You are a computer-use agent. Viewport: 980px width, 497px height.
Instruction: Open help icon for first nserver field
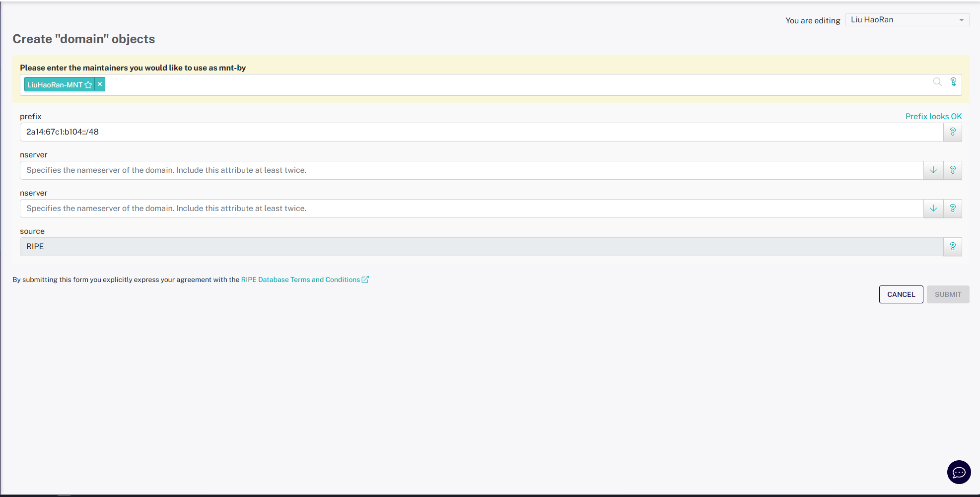click(x=953, y=170)
